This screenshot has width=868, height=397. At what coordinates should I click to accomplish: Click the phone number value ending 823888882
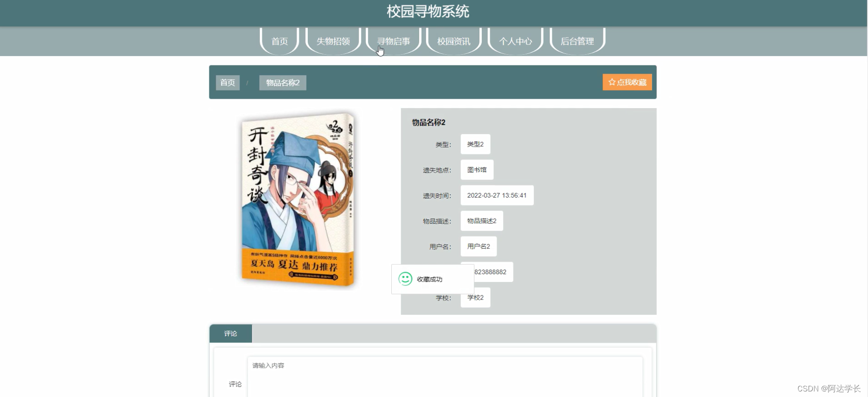coord(493,272)
